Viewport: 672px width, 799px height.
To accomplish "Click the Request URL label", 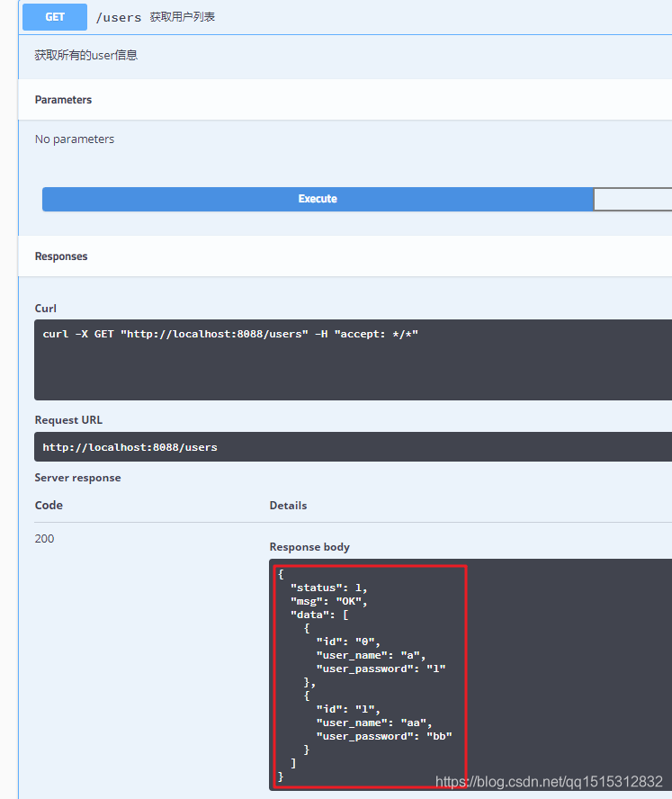I will [68, 420].
